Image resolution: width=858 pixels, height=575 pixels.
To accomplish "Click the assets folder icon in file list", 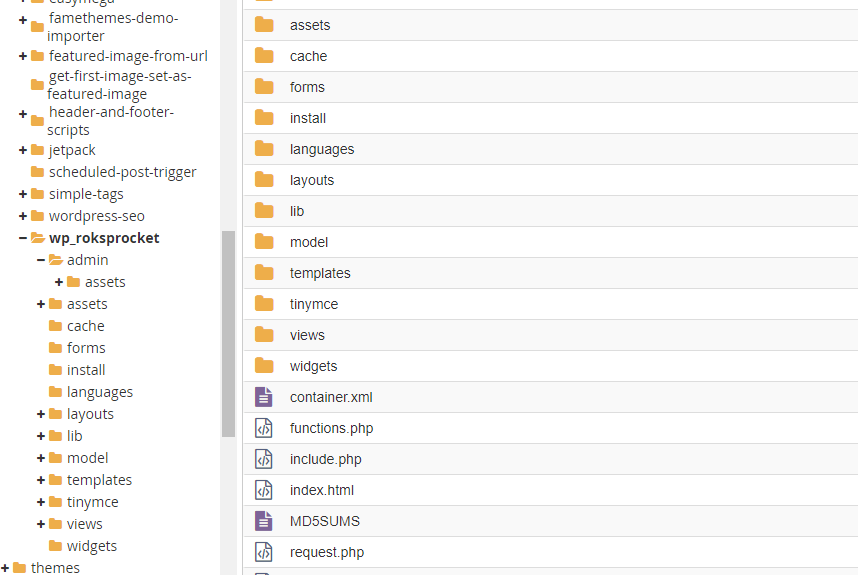I will (264, 25).
